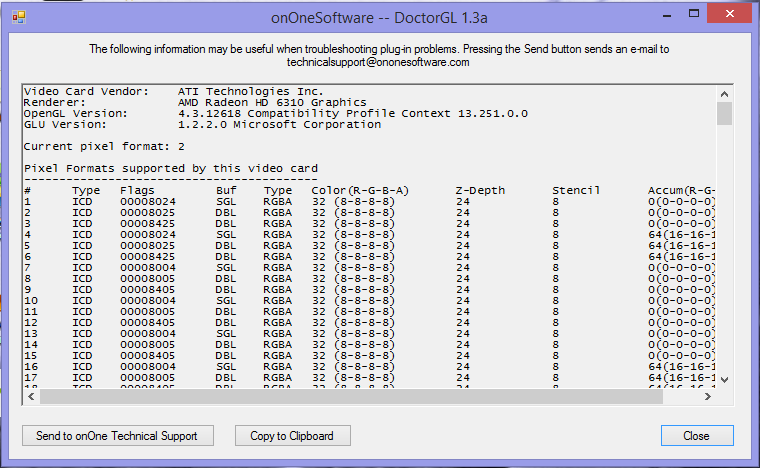
Task: Click the 'Flags' column header
Action: [137, 190]
